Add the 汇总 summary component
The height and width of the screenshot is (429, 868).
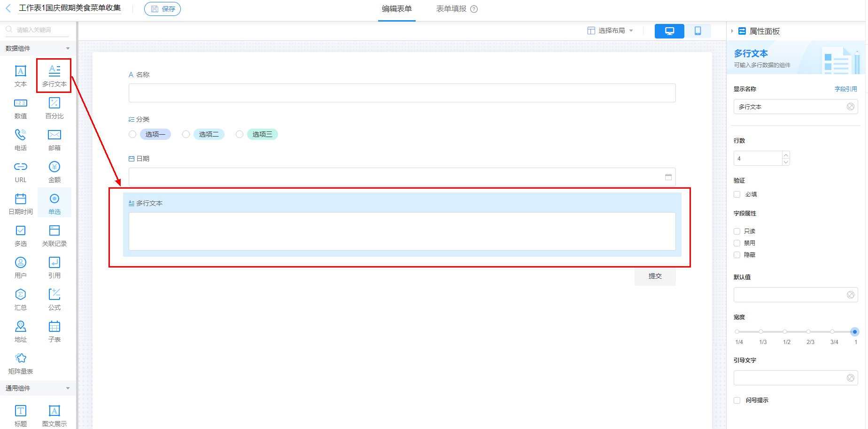[x=21, y=300]
